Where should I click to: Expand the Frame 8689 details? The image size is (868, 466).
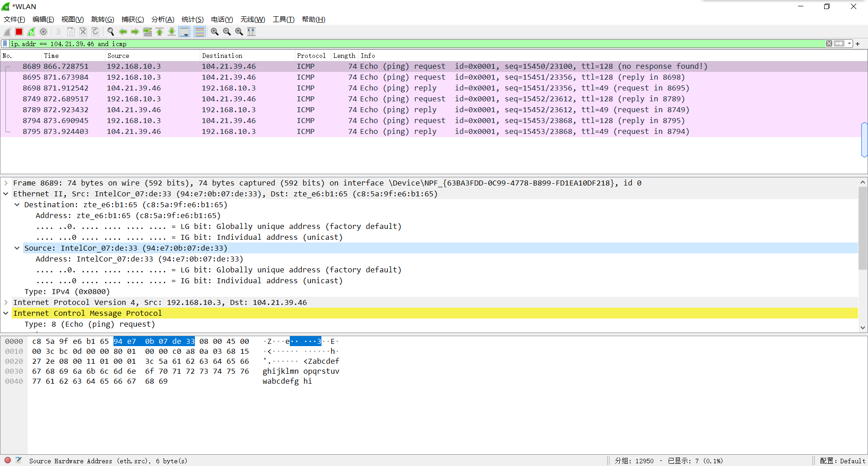[x=6, y=183]
